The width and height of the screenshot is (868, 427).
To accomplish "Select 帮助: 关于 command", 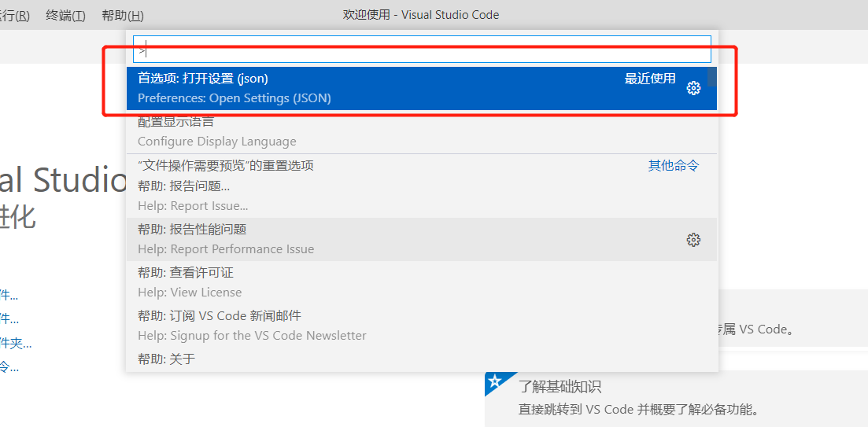I will 422,359.
